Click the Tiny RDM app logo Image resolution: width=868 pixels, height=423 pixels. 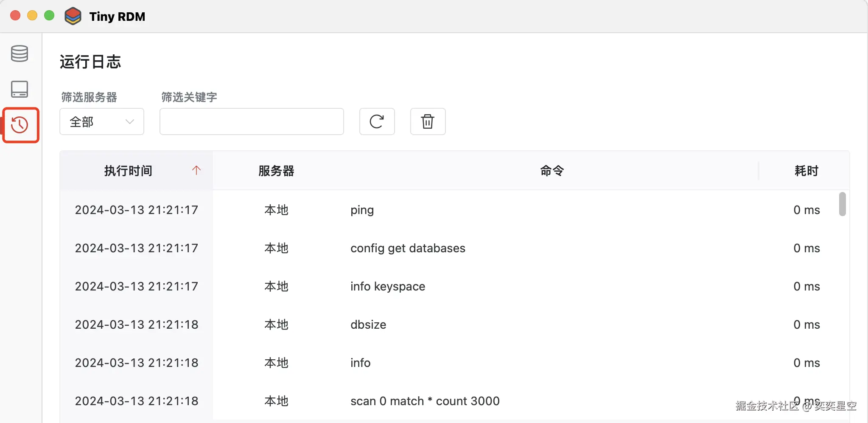click(x=73, y=16)
